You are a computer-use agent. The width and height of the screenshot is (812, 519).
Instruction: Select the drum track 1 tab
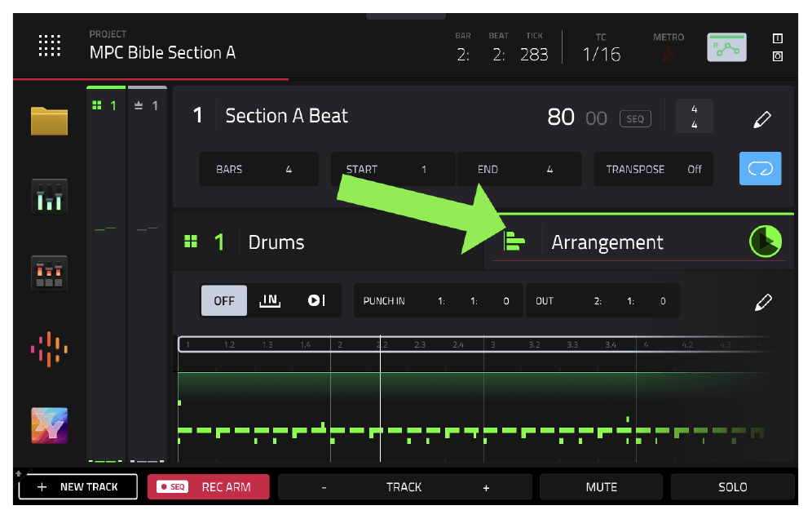point(106,106)
